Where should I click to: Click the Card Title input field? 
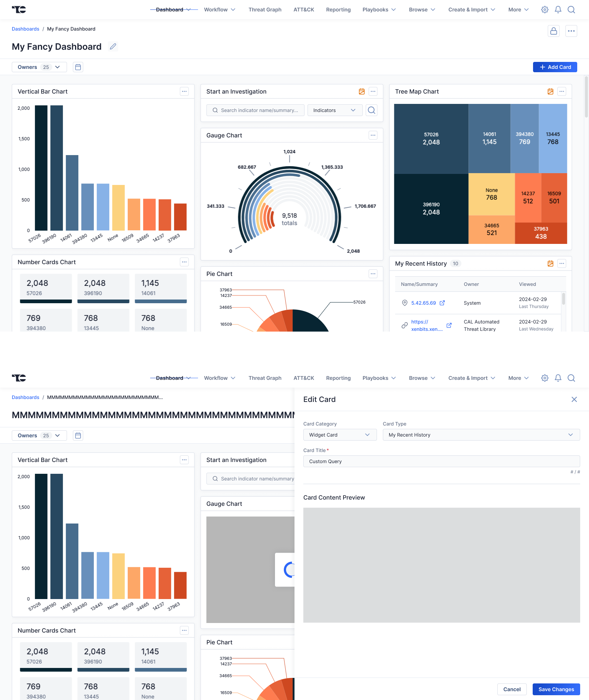(441, 461)
